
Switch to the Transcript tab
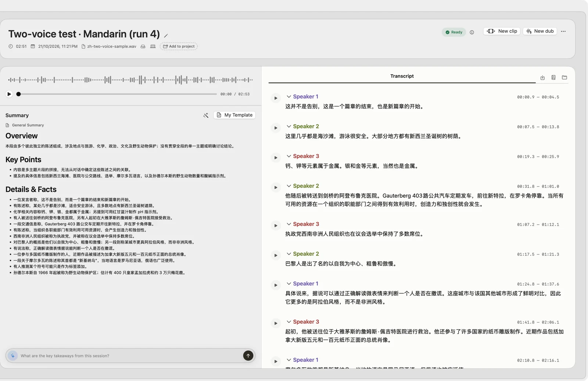pyautogui.click(x=402, y=76)
